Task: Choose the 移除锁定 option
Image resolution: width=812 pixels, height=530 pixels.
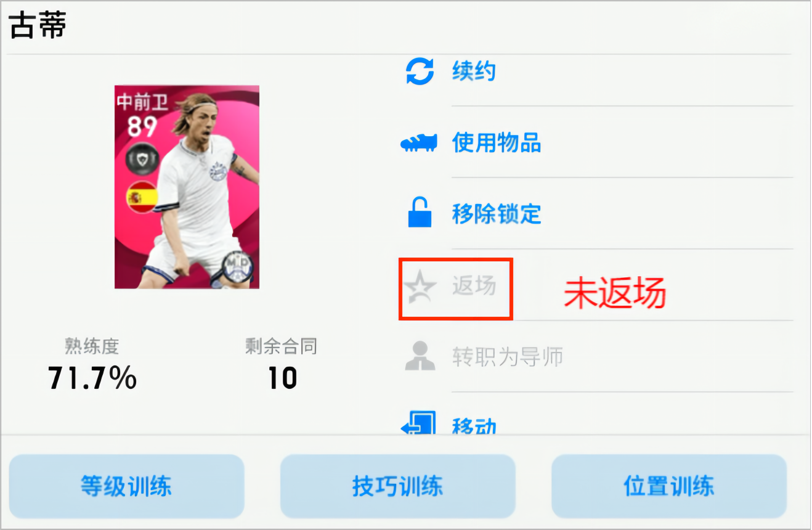Action: tap(497, 214)
